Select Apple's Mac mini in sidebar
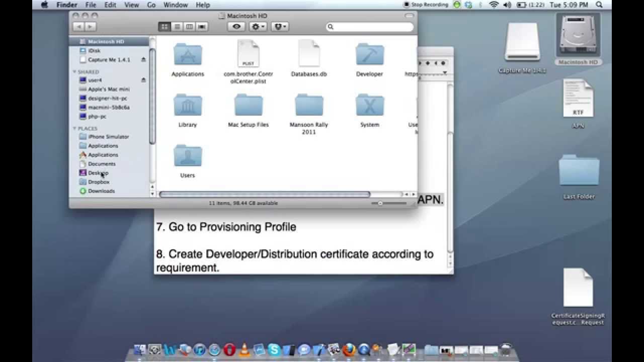The width and height of the screenshot is (644, 362). pos(109,89)
